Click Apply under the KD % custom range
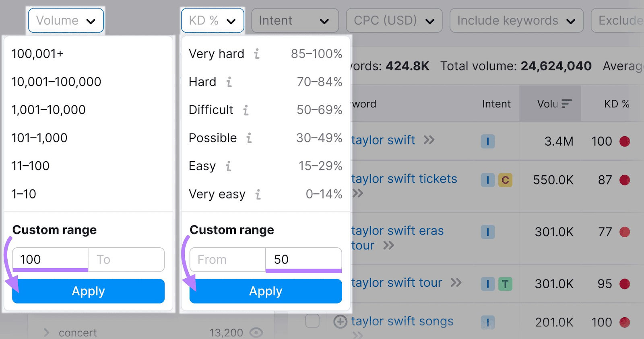 [x=265, y=291]
